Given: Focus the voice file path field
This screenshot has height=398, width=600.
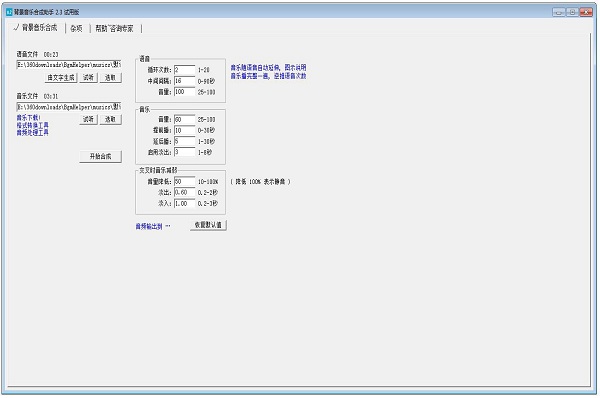Looking at the screenshot, I should [x=69, y=65].
